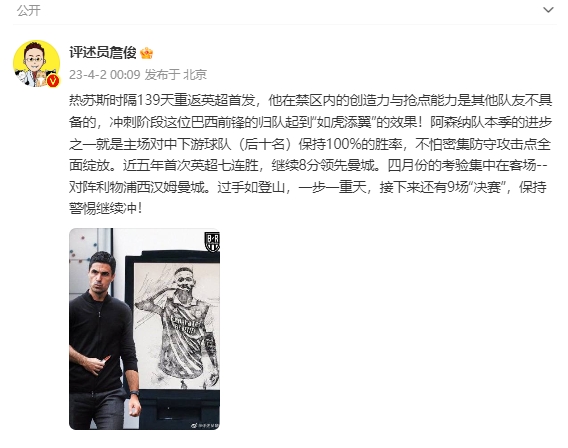
Task: Click the gold crown membership badge
Action: tap(147, 53)
